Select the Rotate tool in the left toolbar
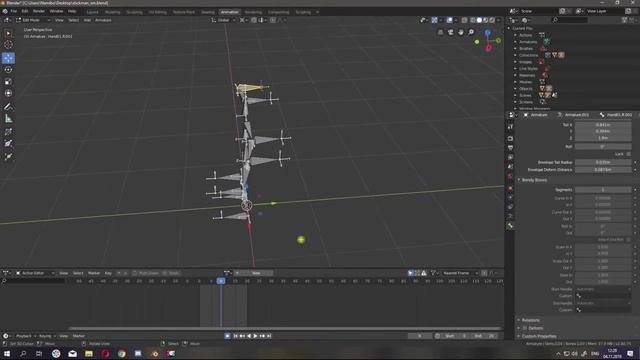This screenshot has height=360, width=640. coord(8,70)
